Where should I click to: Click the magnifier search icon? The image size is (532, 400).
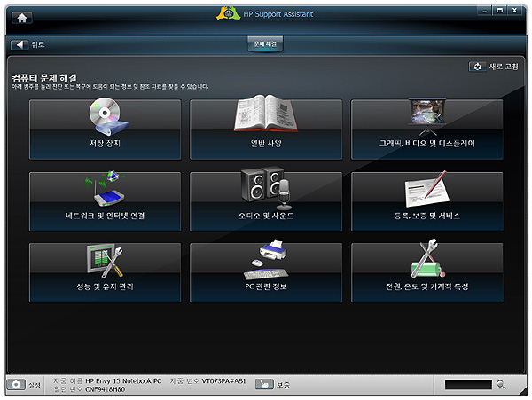pos(501,385)
